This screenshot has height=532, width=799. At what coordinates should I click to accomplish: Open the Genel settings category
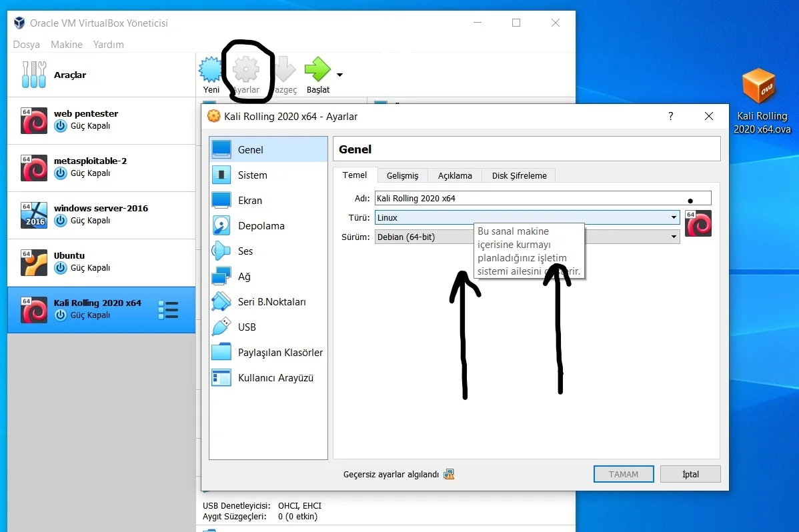click(x=268, y=150)
